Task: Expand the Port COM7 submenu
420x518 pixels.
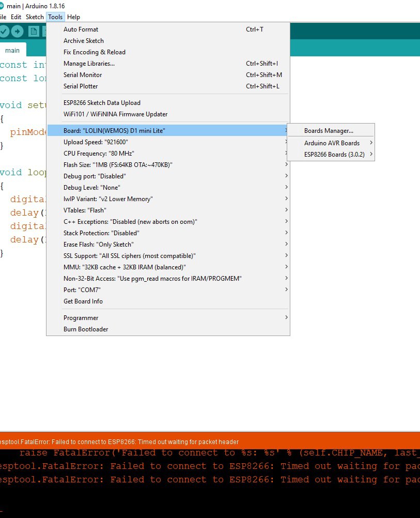Action: click(168, 290)
